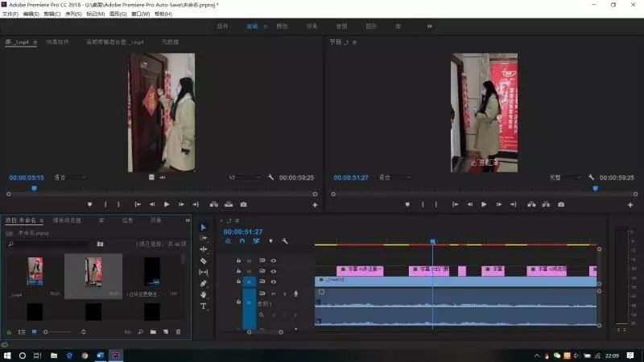Click the Delete trash icon in Project panel
Image resolution: width=644 pixels, height=362 pixels.
pyautogui.click(x=178, y=331)
